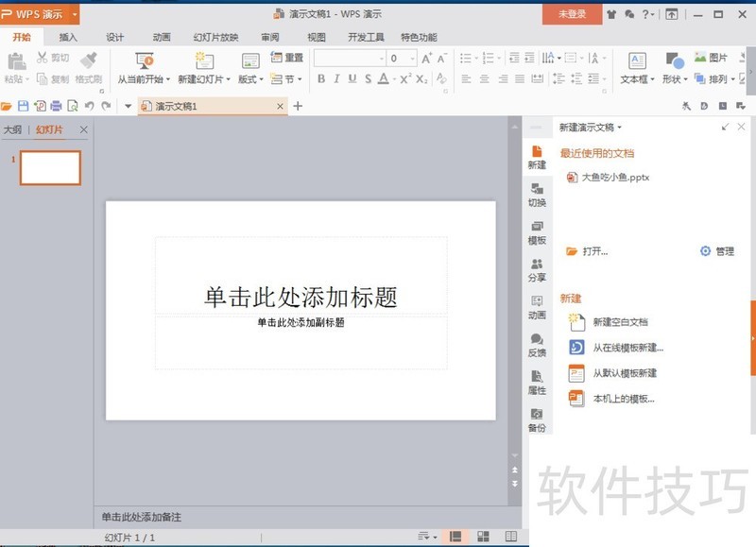Click Print Preview icon in quick toolbar
The image size is (756, 547).
73,106
